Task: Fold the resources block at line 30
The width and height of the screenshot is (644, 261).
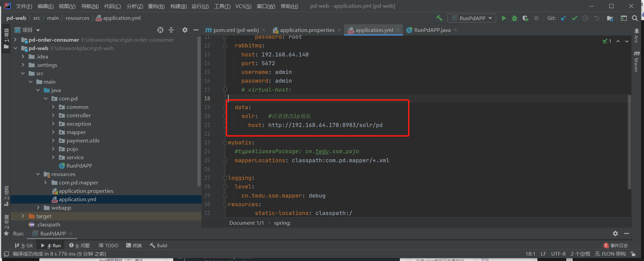Action: 225,205
